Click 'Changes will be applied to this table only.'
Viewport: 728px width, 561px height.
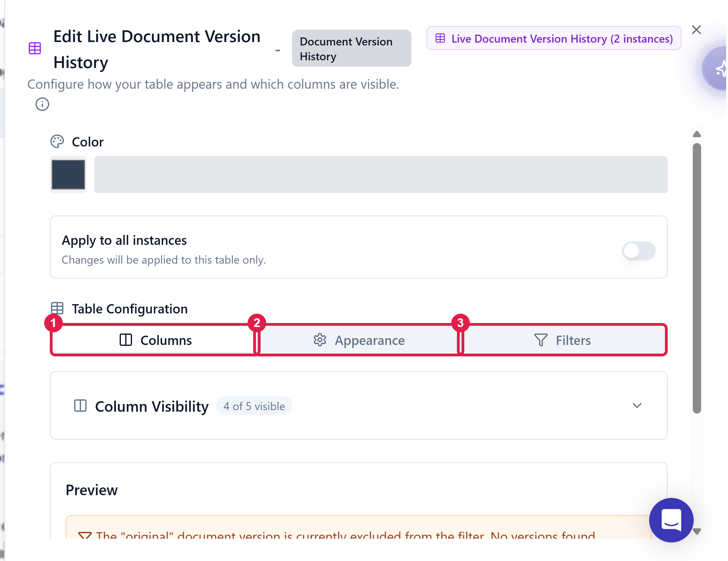(x=164, y=260)
